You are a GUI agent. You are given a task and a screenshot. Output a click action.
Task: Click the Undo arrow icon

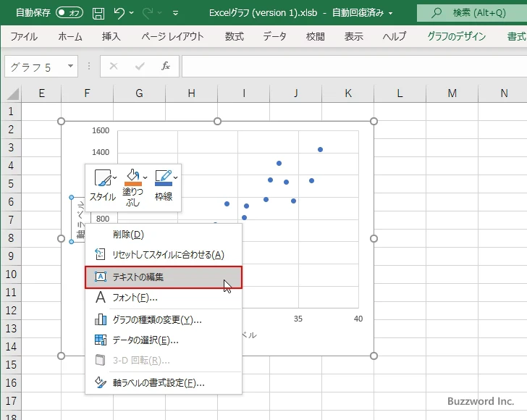(119, 13)
